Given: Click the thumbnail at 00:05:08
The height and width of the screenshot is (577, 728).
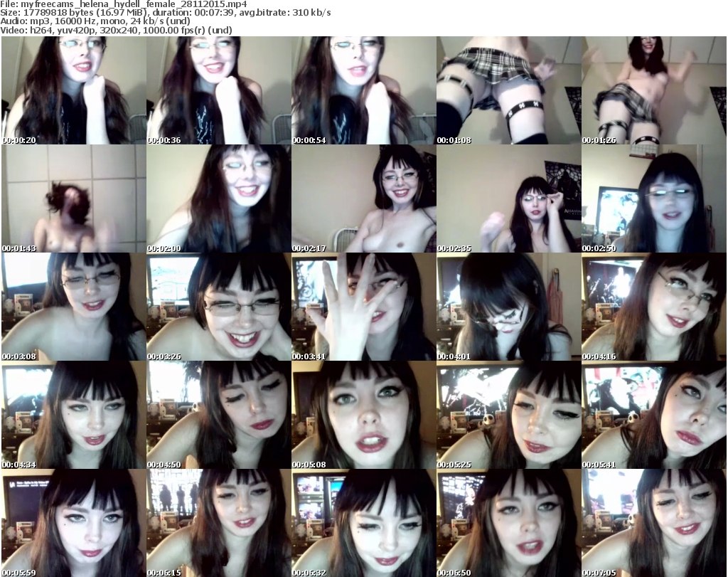Looking at the screenshot, I should pyautogui.click(x=363, y=415).
